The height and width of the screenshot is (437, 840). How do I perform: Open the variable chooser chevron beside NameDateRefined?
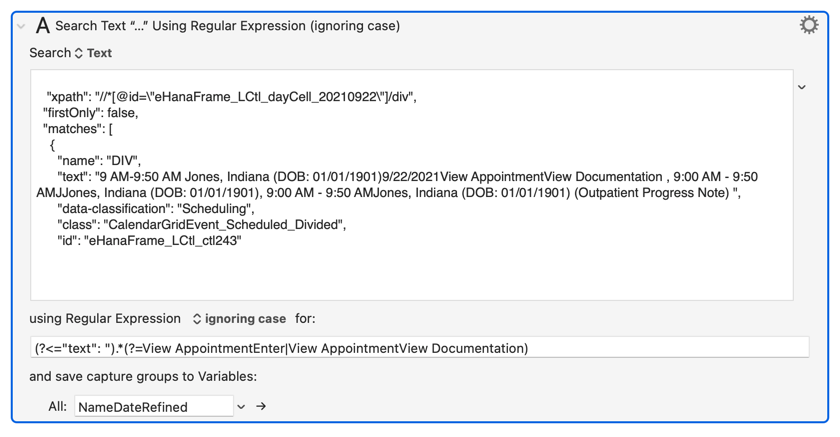pyautogui.click(x=241, y=407)
